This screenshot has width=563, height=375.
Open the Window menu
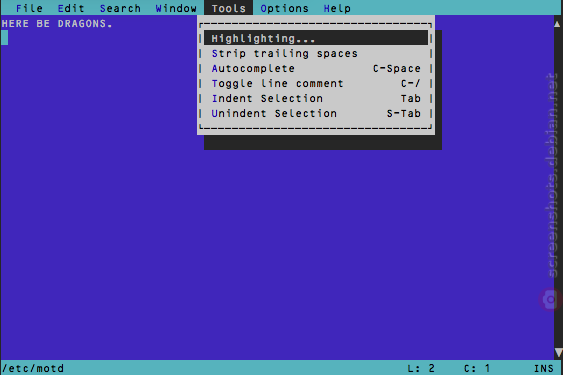[176, 8]
